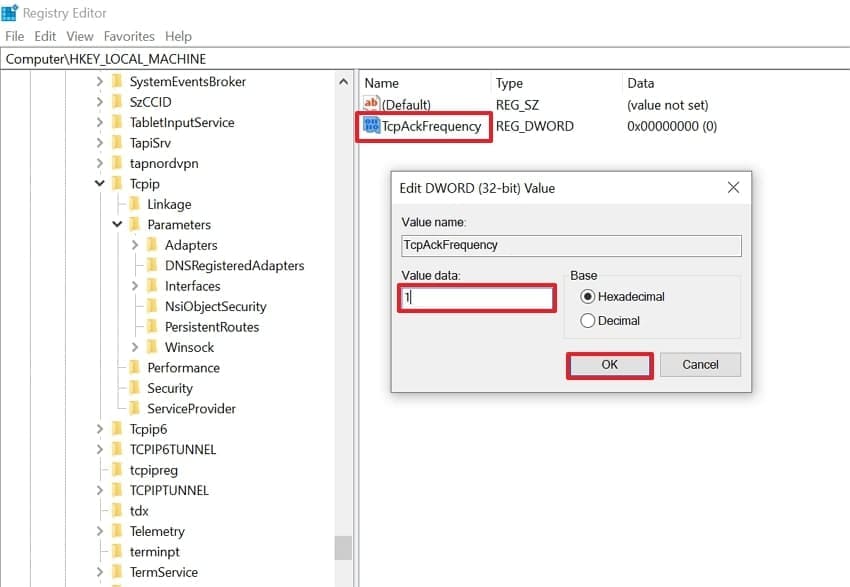Screen dimensions: 850x587
Task: Collapse the Parameters key
Action: click(117, 224)
